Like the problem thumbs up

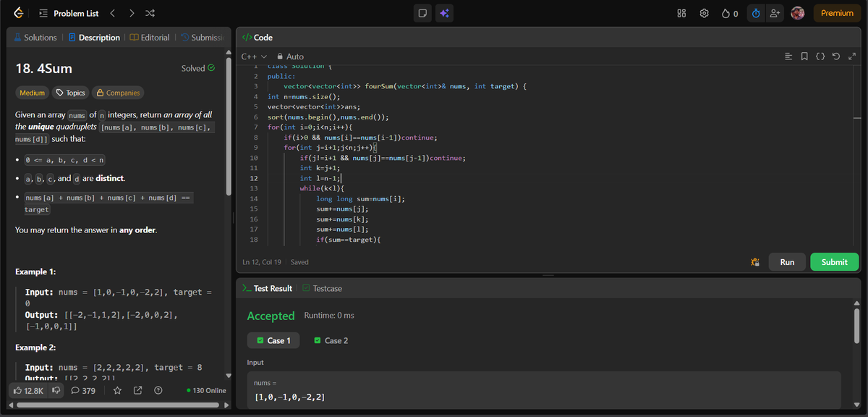coord(29,391)
